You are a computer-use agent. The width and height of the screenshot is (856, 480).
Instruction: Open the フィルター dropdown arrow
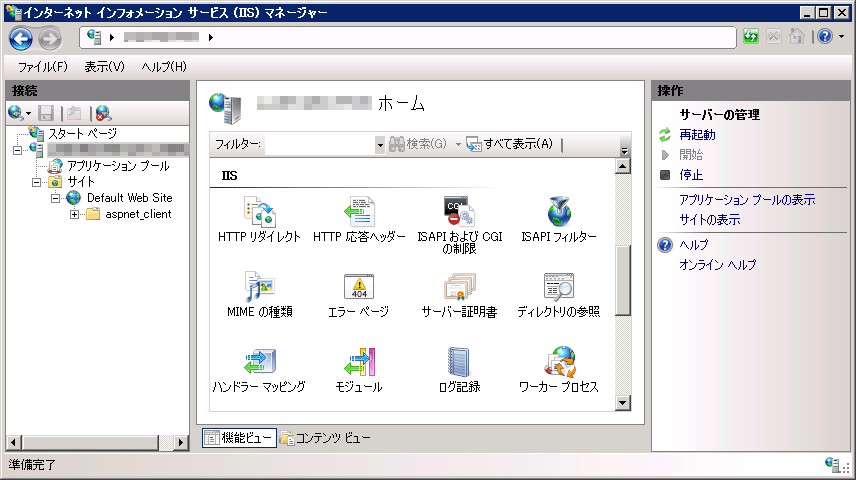(x=379, y=145)
